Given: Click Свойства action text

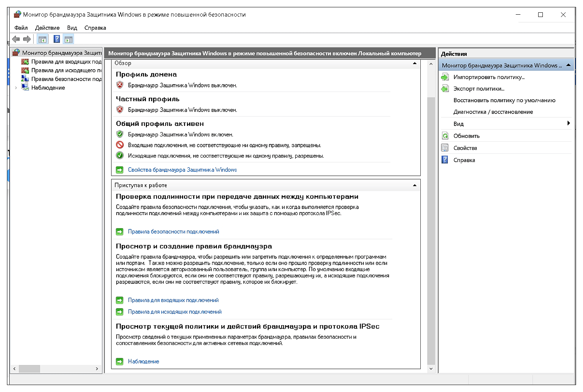Looking at the screenshot, I should [465, 148].
